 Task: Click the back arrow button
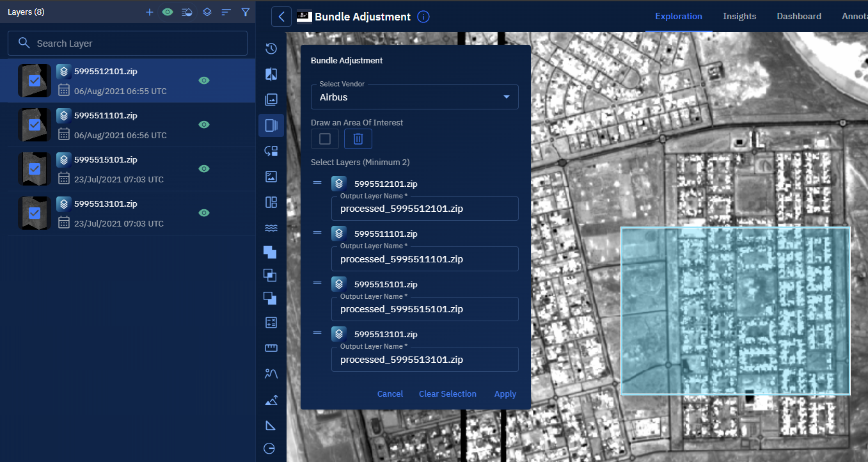tap(281, 17)
